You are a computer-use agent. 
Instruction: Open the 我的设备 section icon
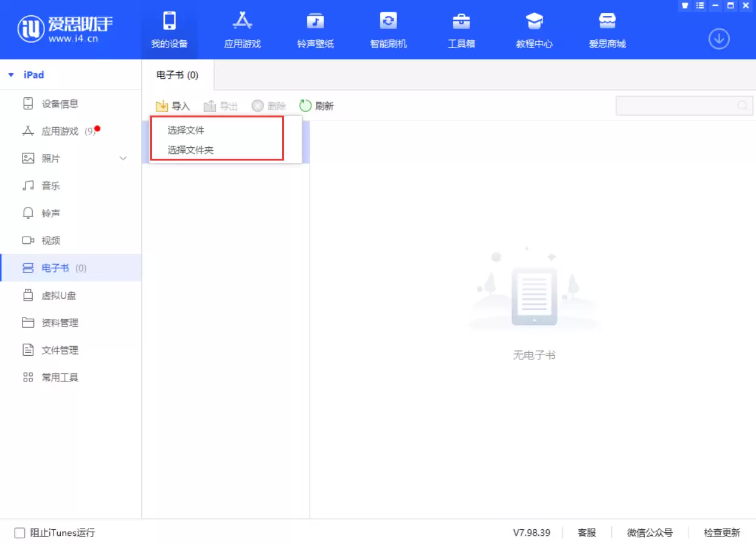tap(170, 21)
